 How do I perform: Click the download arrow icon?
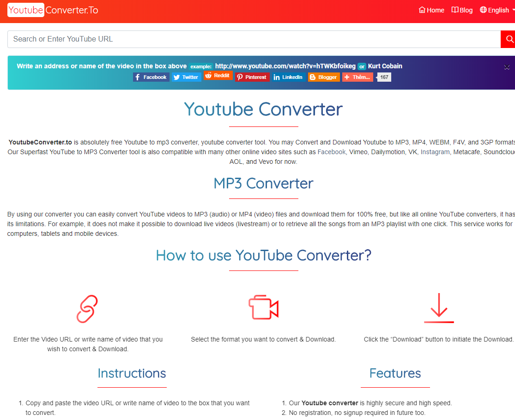(439, 308)
